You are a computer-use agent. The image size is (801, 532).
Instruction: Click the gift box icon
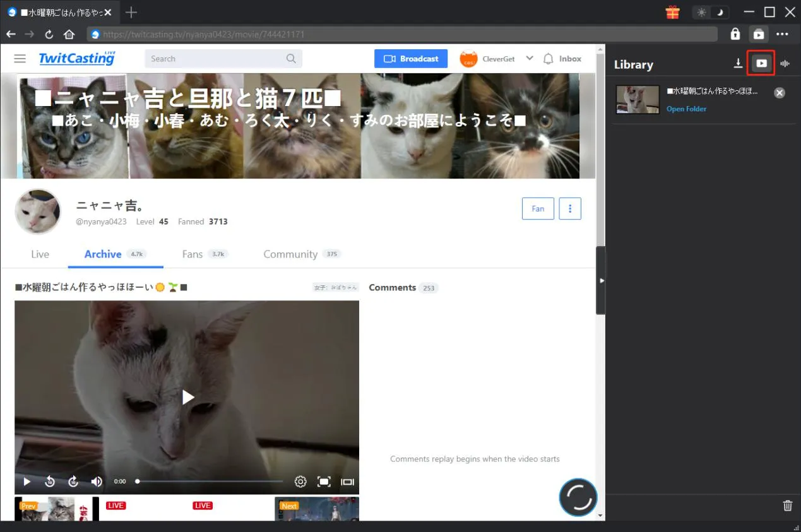[x=673, y=12]
